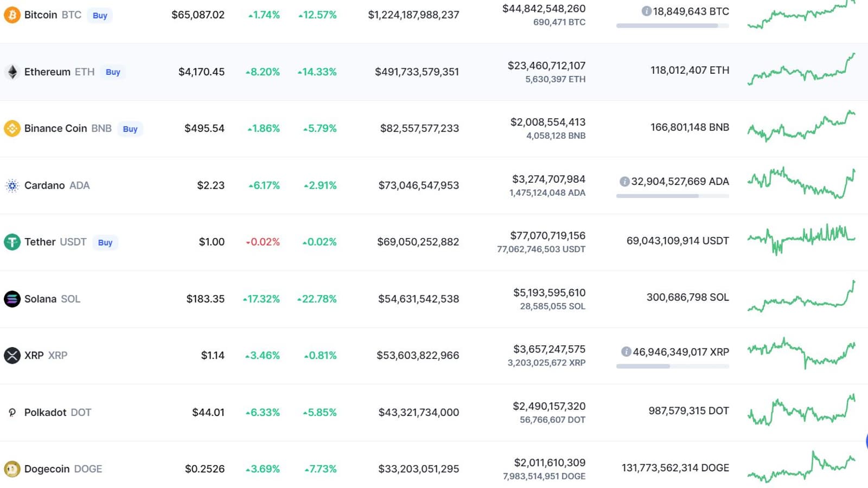
Task: Click the Cardano logo icon
Action: pyautogui.click(x=12, y=185)
